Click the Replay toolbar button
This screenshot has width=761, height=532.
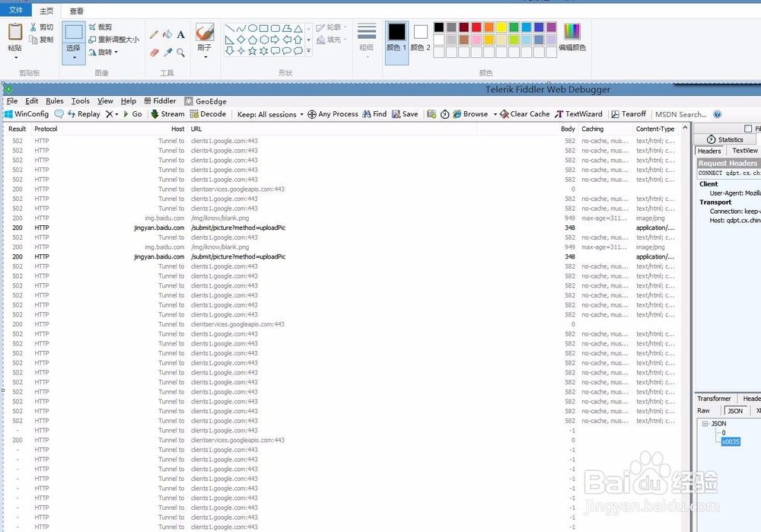(84, 114)
